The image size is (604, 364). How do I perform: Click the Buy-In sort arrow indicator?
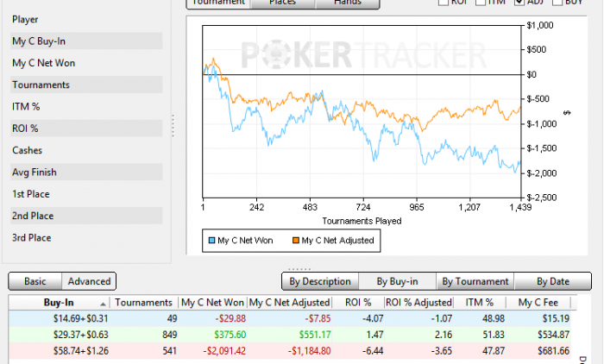(x=103, y=304)
